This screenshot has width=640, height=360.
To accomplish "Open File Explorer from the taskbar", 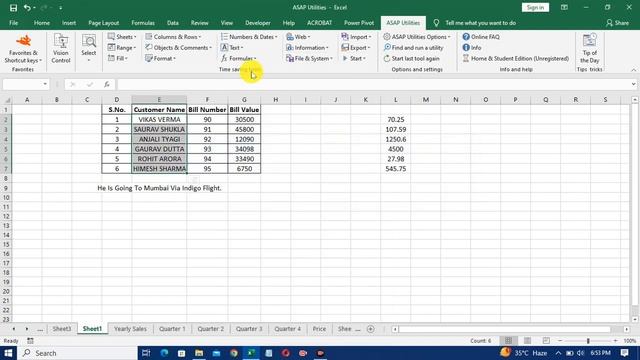I will click(x=199, y=353).
